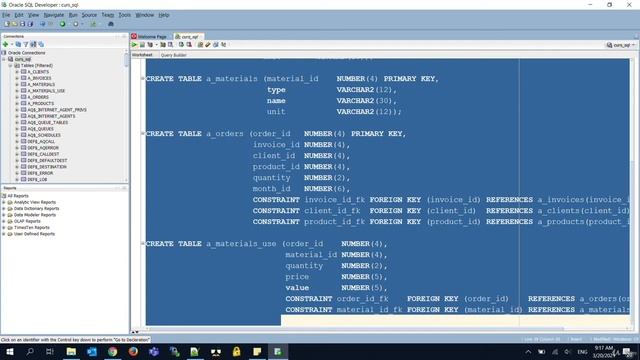
Task: Click the Explain Plan icon
Action: pyautogui.click(x=150, y=44)
